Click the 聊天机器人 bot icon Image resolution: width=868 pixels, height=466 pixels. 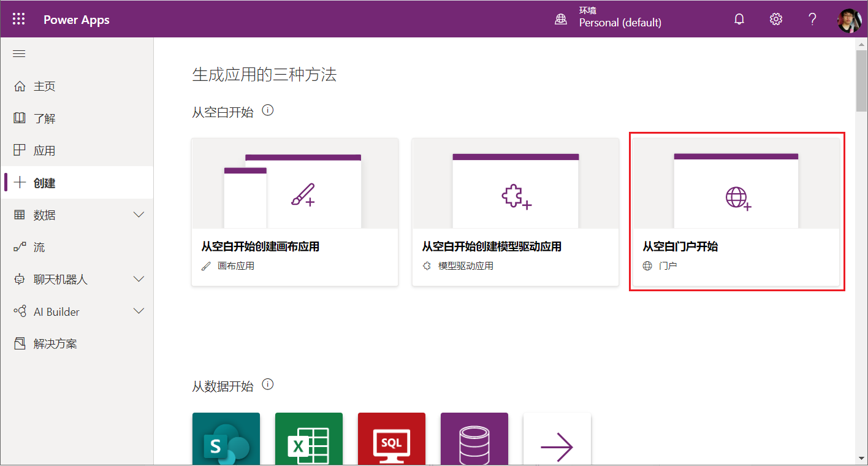(20, 280)
